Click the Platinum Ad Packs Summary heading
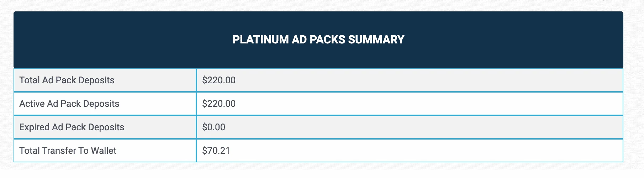 point(318,39)
